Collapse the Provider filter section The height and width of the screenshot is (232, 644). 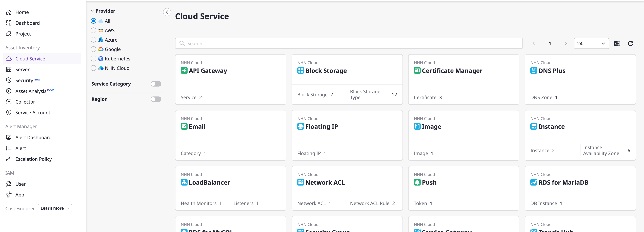[x=92, y=11]
